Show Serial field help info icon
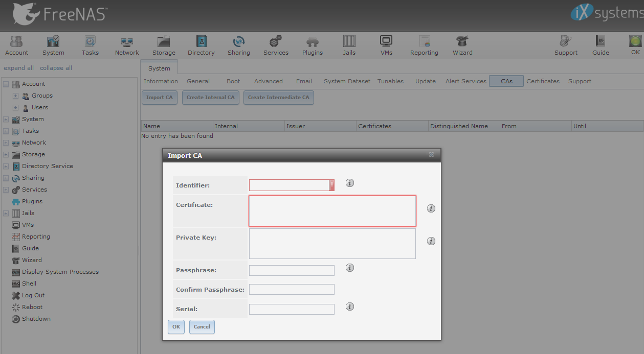Viewport: 644px width, 354px height. tap(350, 306)
